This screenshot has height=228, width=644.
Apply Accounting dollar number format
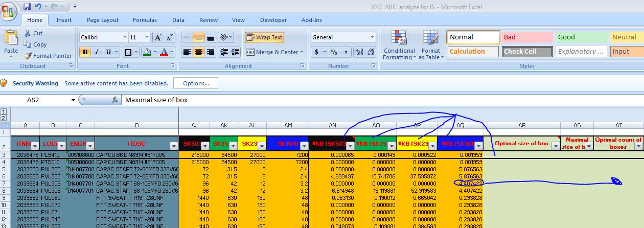coord(317,52)
